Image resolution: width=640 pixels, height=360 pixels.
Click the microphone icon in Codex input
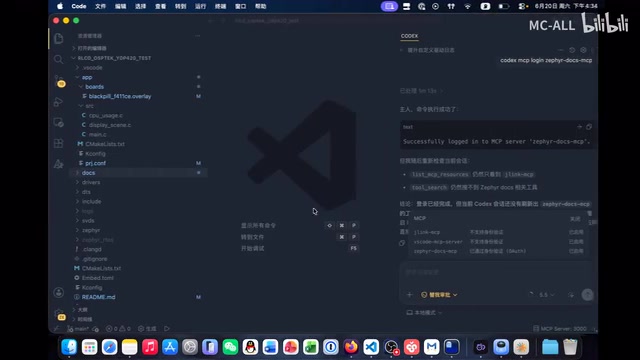(x=571, y=295)
